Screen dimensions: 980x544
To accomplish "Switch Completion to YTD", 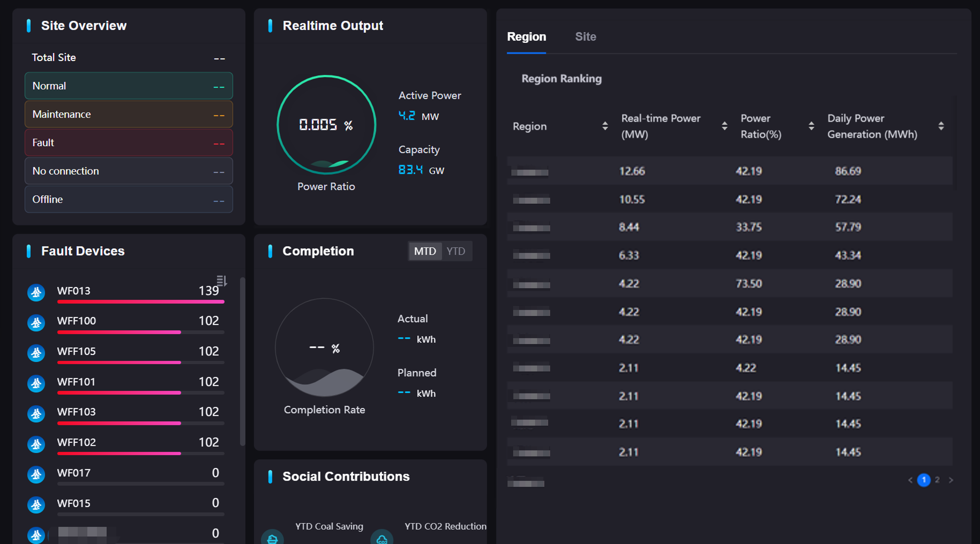I will 455,251.
